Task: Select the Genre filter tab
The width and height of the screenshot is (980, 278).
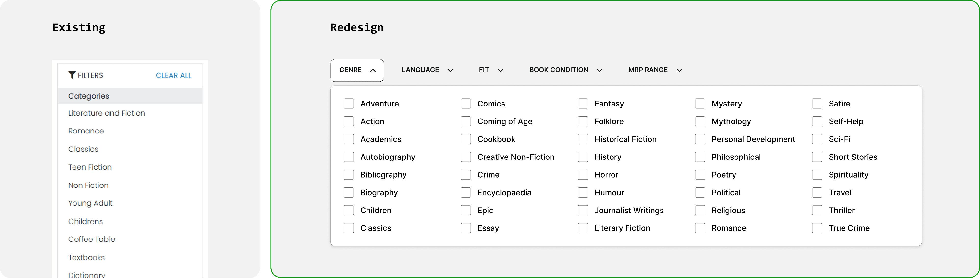Action: pos(350,70)
